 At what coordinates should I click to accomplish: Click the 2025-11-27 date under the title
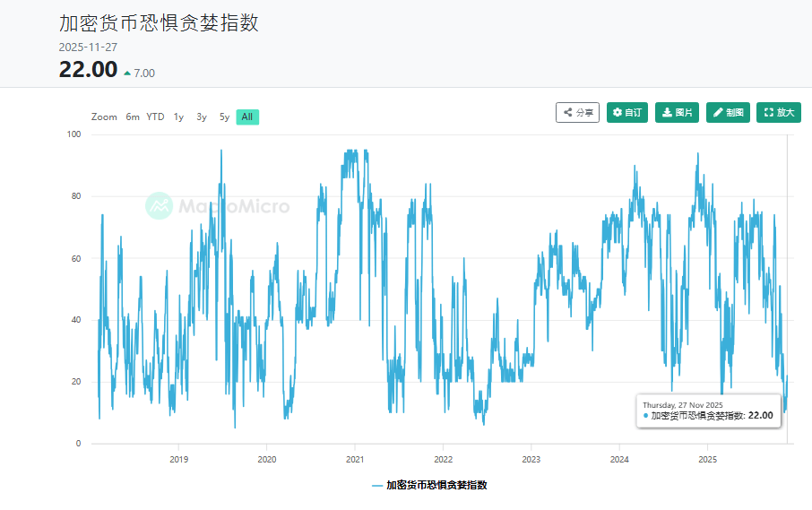88,48
